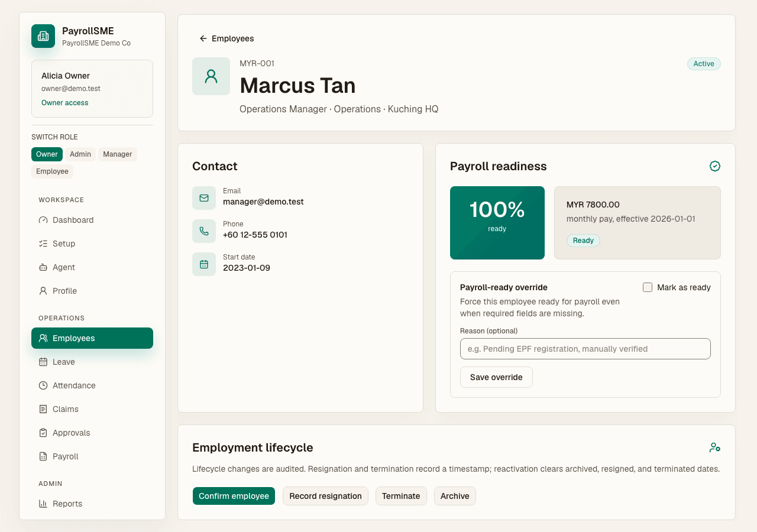This screenshot has height=532, width=757.
Task: Select Employees in the Operations menu
Action: coord(92,338)
